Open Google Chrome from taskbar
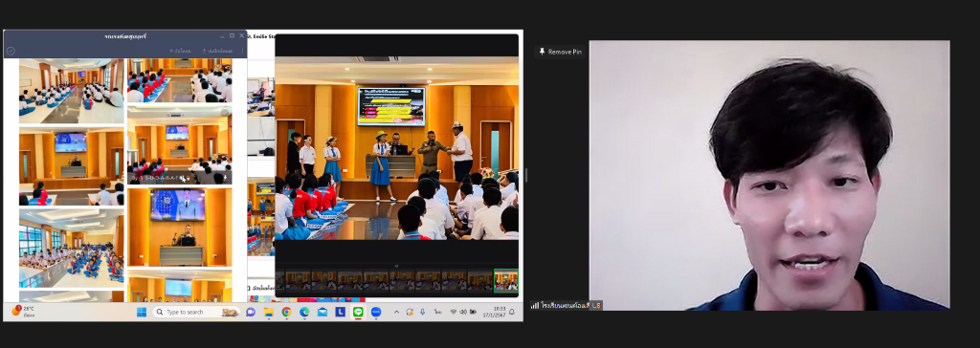The width and height of the screenshot is (980, 348). tap(286, 312)
